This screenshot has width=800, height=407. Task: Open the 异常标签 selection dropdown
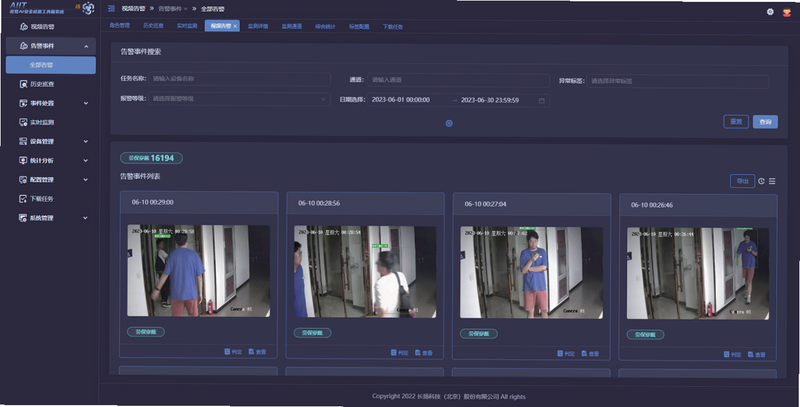tap(677, 81)
